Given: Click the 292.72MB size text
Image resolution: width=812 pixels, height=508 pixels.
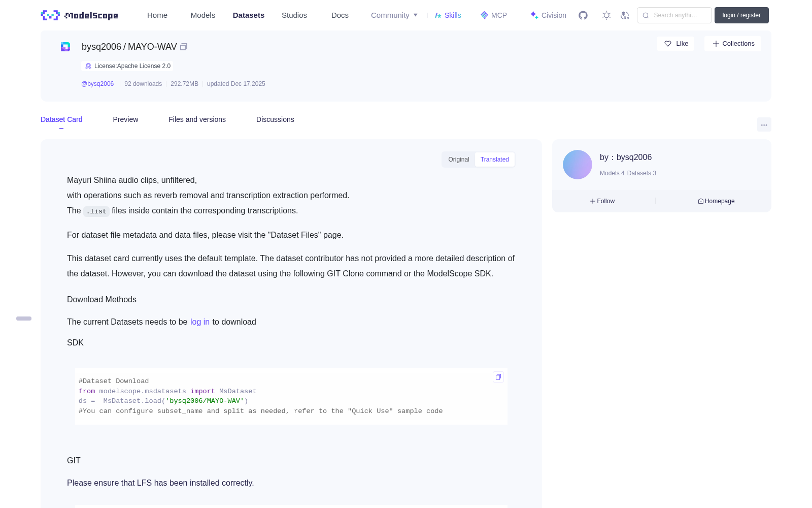Looking at the screenshot, I should (184, 84).
